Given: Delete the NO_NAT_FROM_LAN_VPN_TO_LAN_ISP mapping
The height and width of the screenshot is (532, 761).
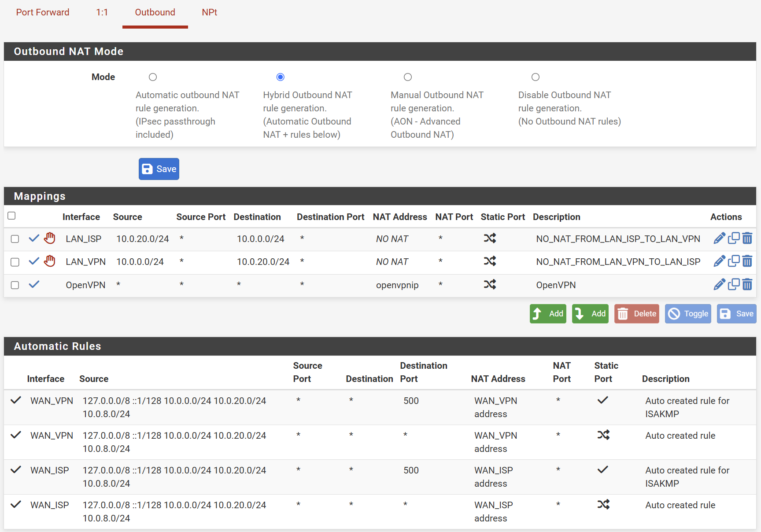Looking at the screenshot, I should coord(747,261).
